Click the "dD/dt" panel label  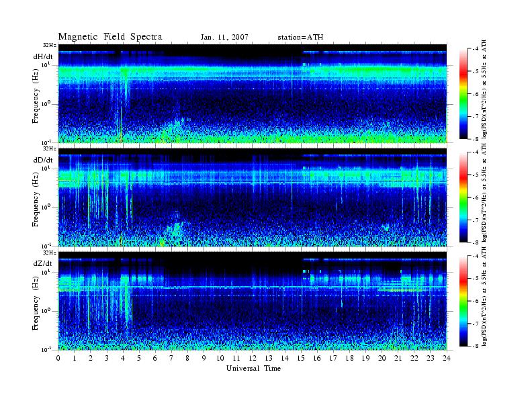click(43, 160)
